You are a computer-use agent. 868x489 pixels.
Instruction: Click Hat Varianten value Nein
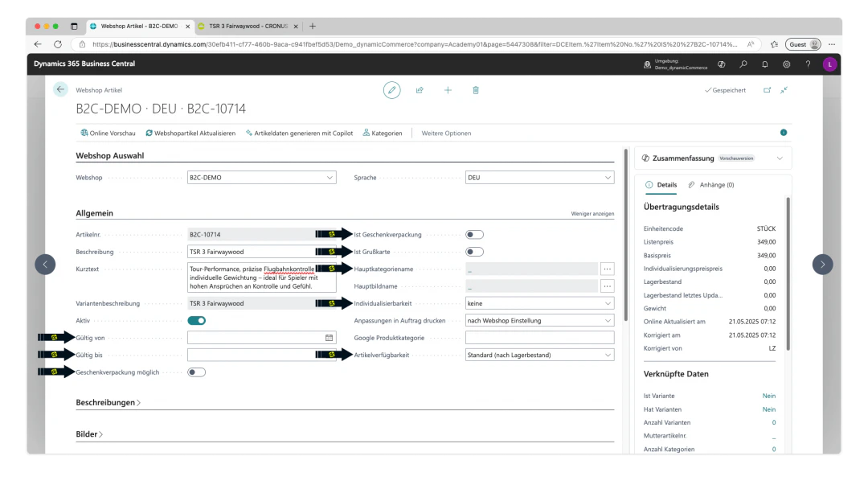769,409
